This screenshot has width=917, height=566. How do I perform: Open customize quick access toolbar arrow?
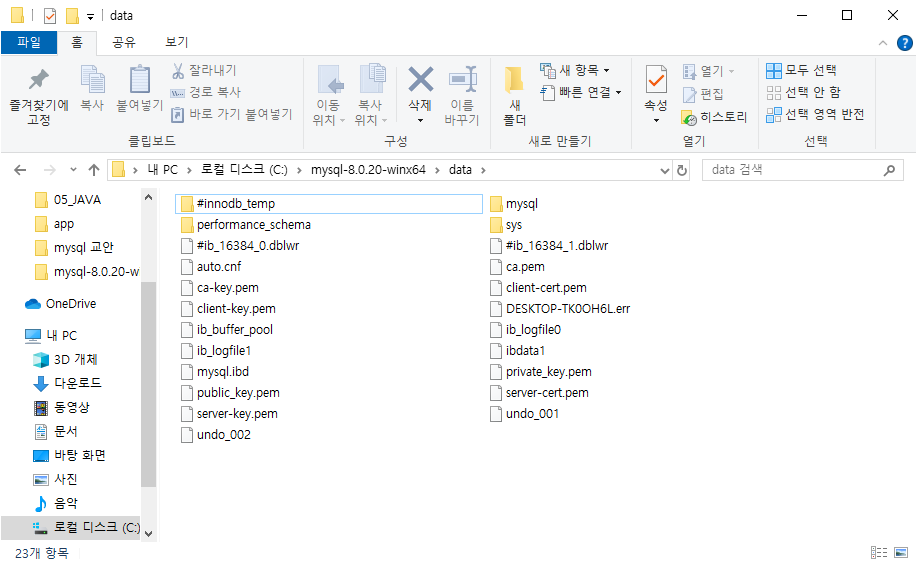tap(90, 16)
